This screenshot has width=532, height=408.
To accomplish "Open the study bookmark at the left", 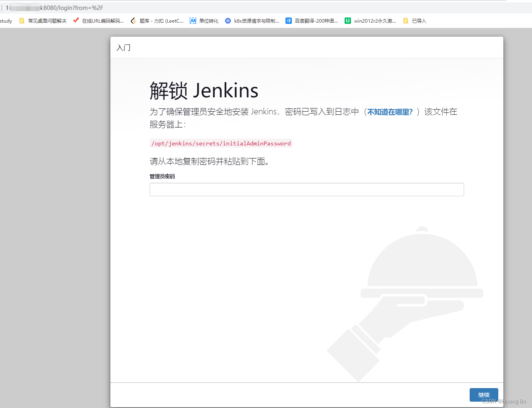I will tap(6, 21).
